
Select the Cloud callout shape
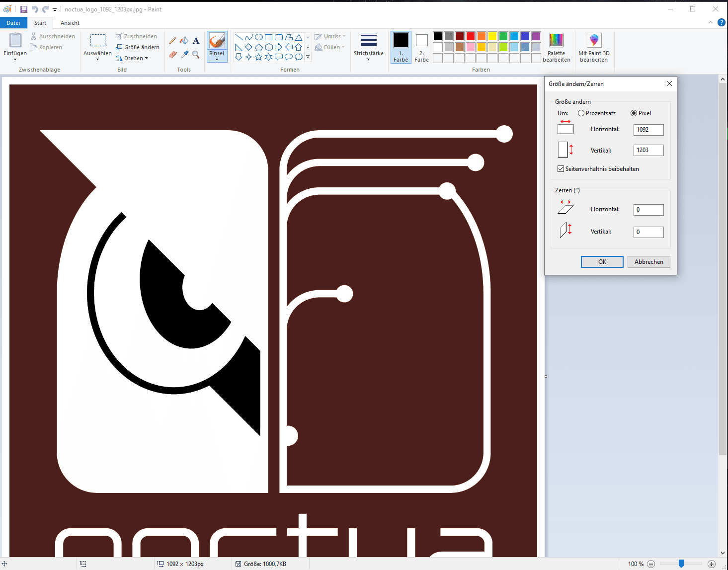click(298, 57)
